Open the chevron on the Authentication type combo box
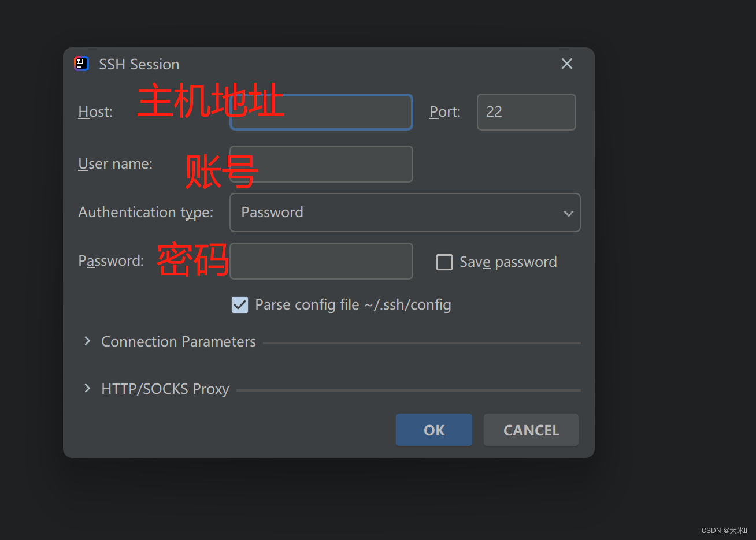 [x=568, y=213]
